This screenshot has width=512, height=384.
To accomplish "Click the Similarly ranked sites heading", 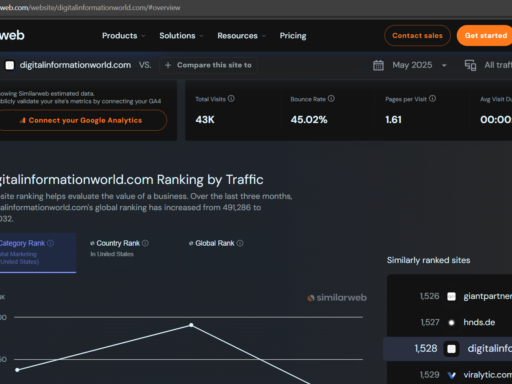I will (428, 260).
